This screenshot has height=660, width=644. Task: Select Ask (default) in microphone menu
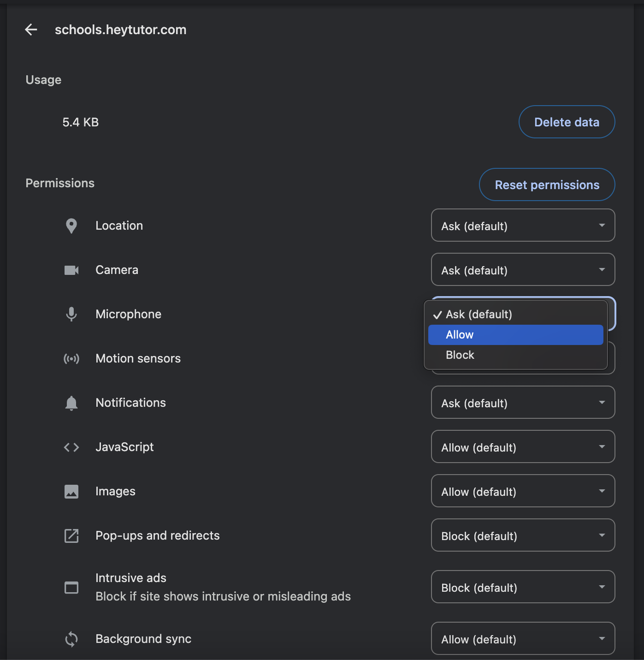pos(516,315)
